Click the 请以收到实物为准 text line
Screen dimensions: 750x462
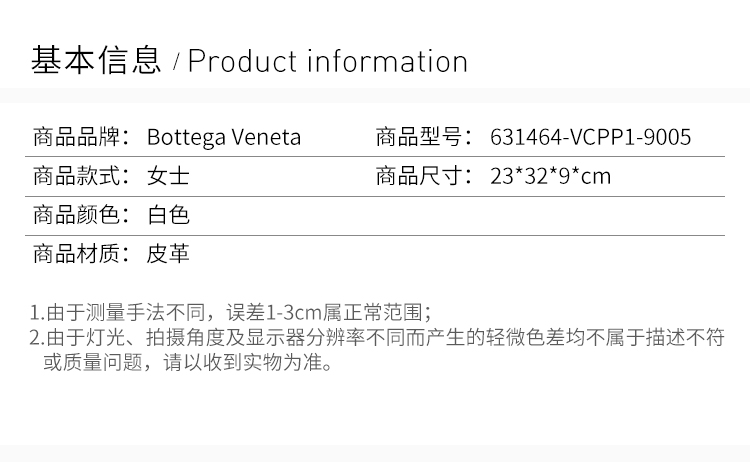[248, 362]
